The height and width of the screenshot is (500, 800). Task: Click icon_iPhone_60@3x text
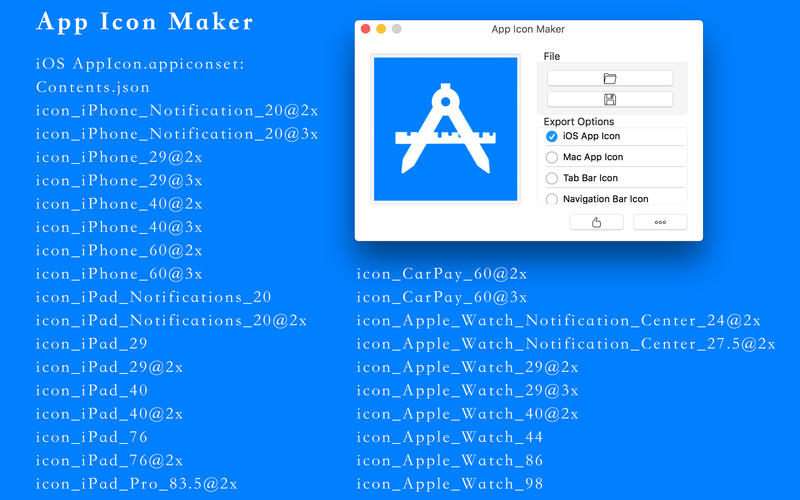pos(119,274)
